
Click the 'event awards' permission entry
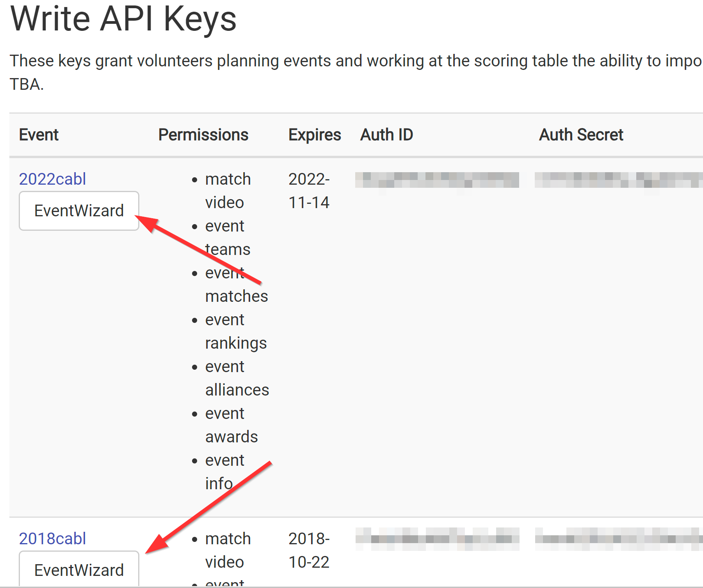[232, 425]
